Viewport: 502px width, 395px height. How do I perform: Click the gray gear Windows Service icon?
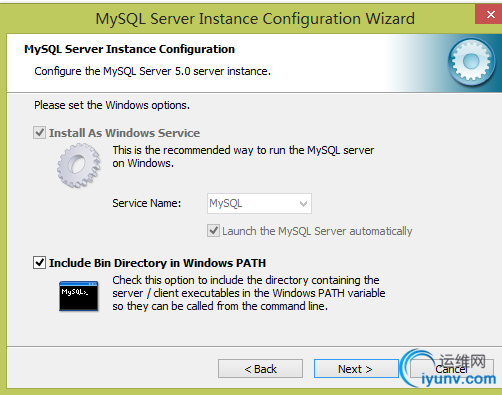pyautogui.click(x=79, y=165)
